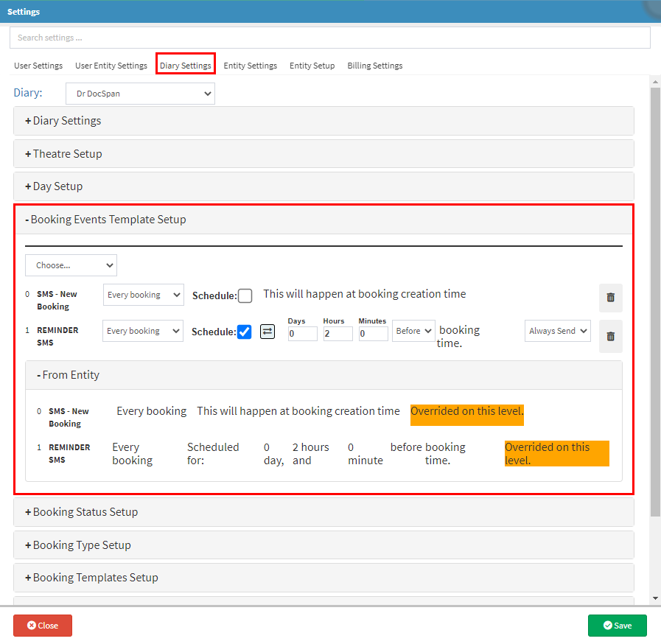
Task: Open the Before/After timing dropdown
Action: pyautogui.click(x=413, y=331)
